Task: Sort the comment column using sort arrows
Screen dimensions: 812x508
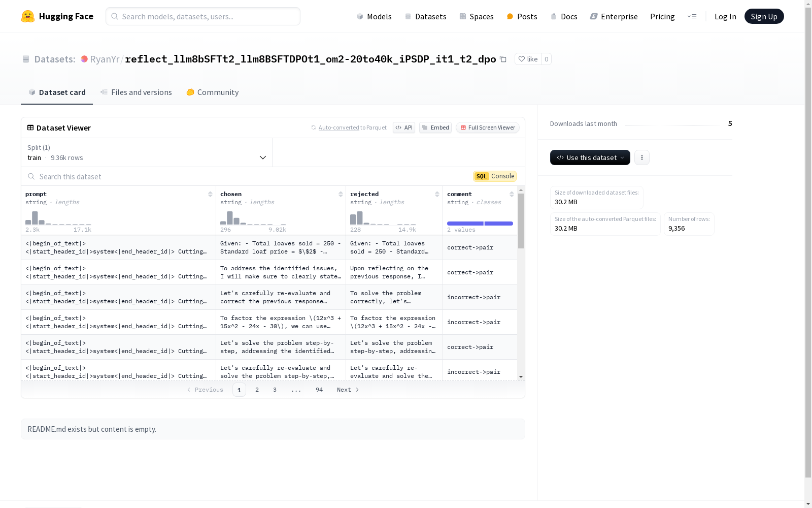Action: pos(512,194)
